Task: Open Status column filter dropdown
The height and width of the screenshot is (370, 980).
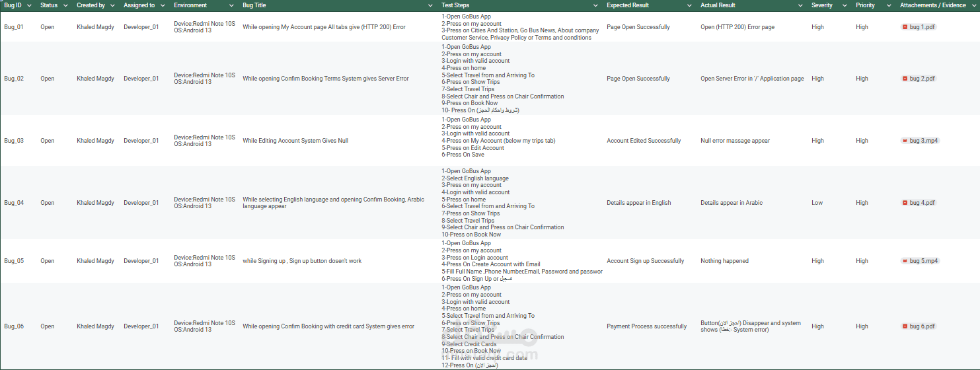Action: click(x=65, y=5)
